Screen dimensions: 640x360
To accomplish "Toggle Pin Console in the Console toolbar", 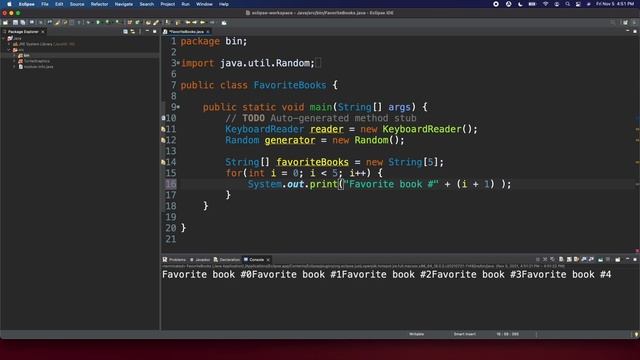I will pos(600,260).
